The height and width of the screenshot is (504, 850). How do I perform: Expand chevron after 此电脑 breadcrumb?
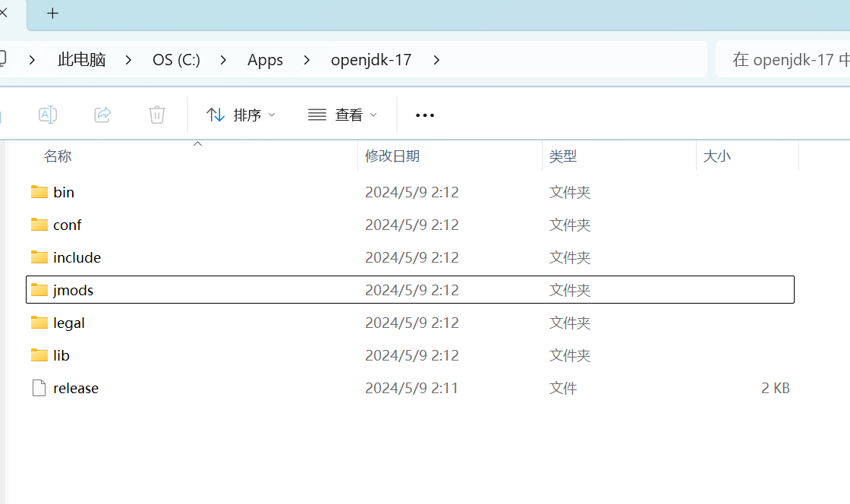[x=128, y=60]
